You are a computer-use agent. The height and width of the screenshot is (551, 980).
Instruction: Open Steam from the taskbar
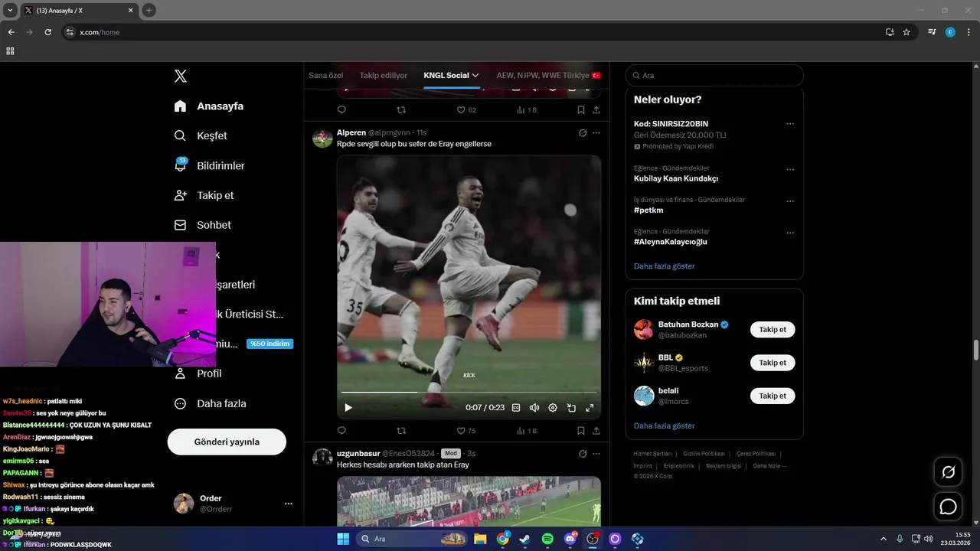click(525, 539)
